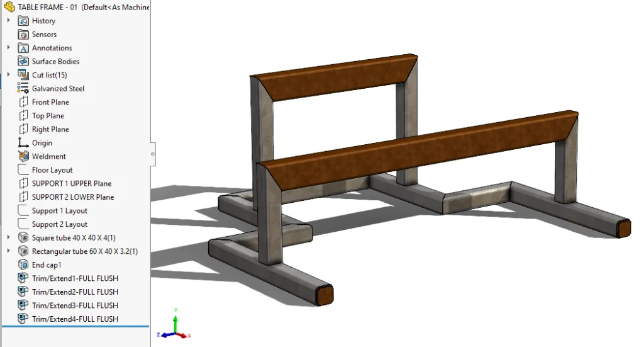Expand the Cut list(15) node arrow
This screenshot has width=644, height=347.
tap(9, 74)
